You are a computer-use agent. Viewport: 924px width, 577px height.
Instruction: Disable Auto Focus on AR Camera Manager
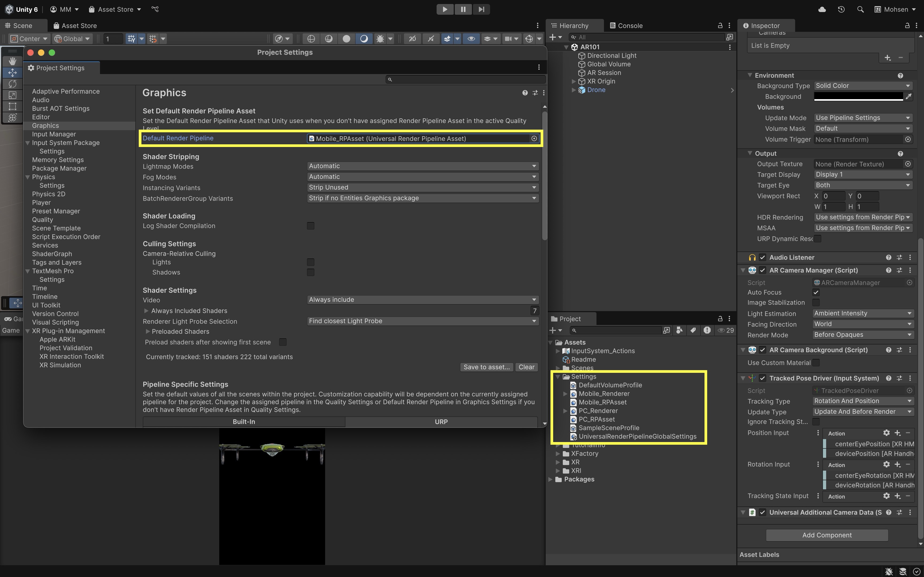(816, 292)
